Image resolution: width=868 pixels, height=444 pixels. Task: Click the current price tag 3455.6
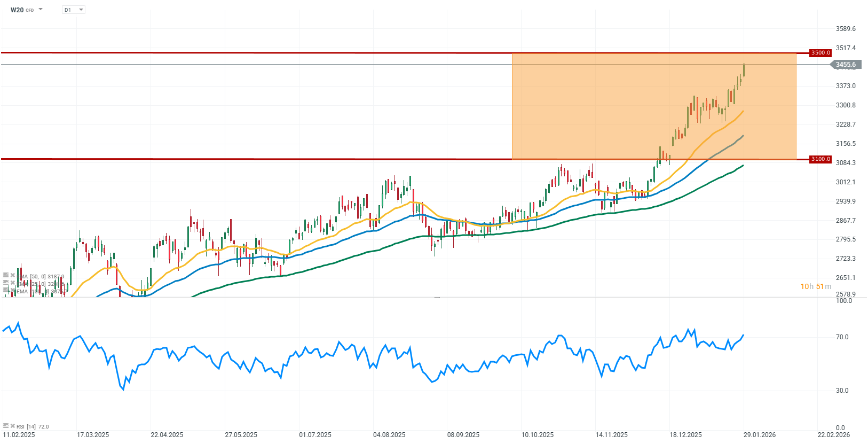tap(846, 65)
